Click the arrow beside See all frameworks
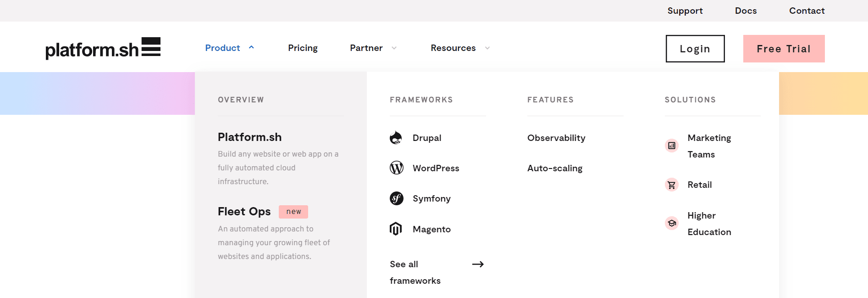 point(478,264)
